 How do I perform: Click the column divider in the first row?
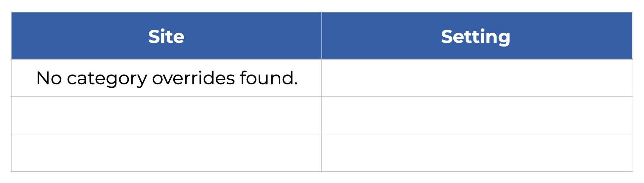pos(322,78)
